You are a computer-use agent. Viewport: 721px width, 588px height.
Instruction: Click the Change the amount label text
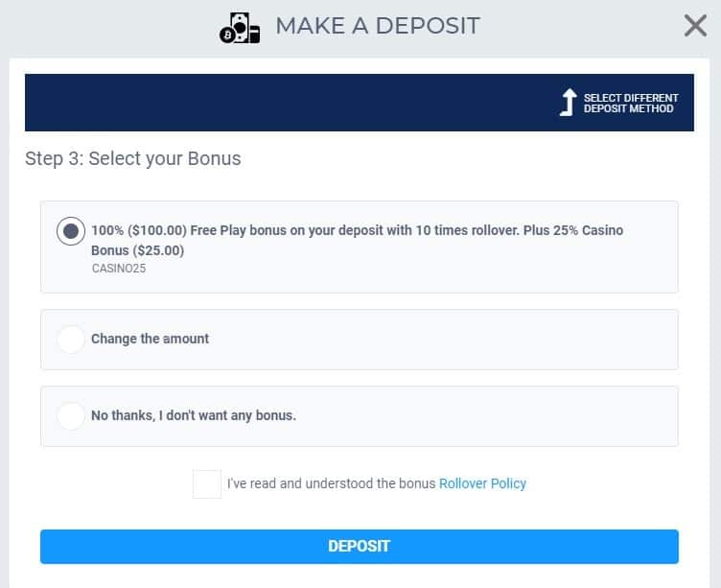pyautogui.click(x=150, y=339)
